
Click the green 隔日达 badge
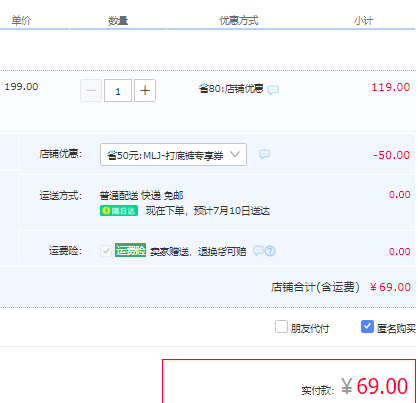(x=119, y=211)
